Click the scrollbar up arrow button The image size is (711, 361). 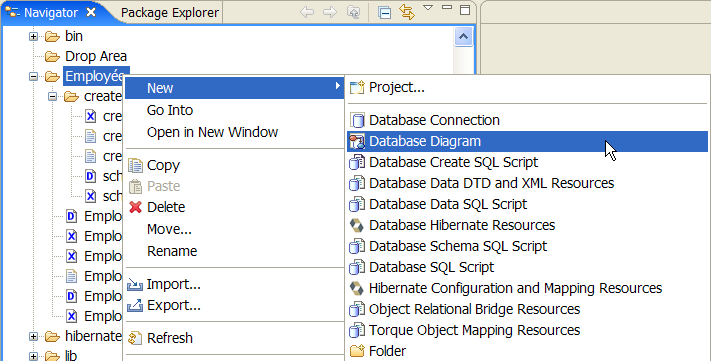point(463,37)
